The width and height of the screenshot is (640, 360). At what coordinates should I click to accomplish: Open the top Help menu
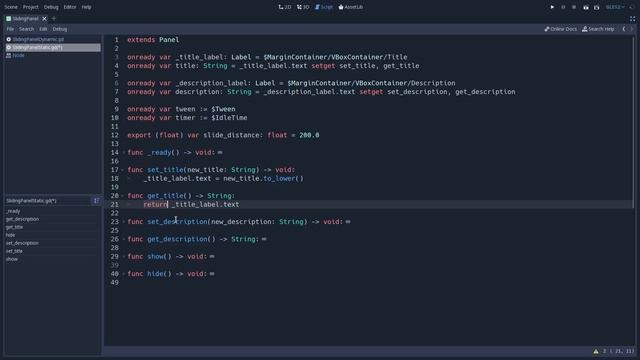87,7
